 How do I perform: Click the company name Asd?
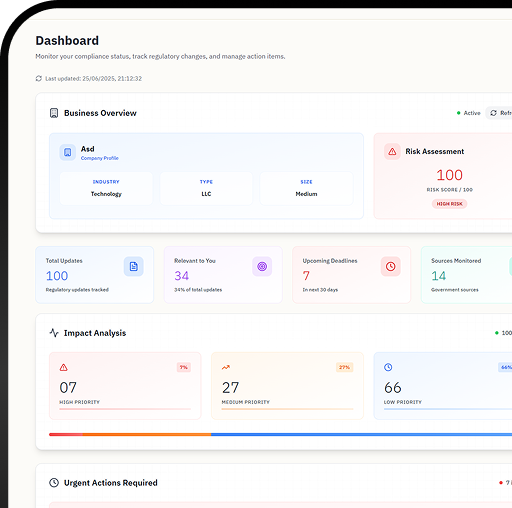[x=88, y=149]
